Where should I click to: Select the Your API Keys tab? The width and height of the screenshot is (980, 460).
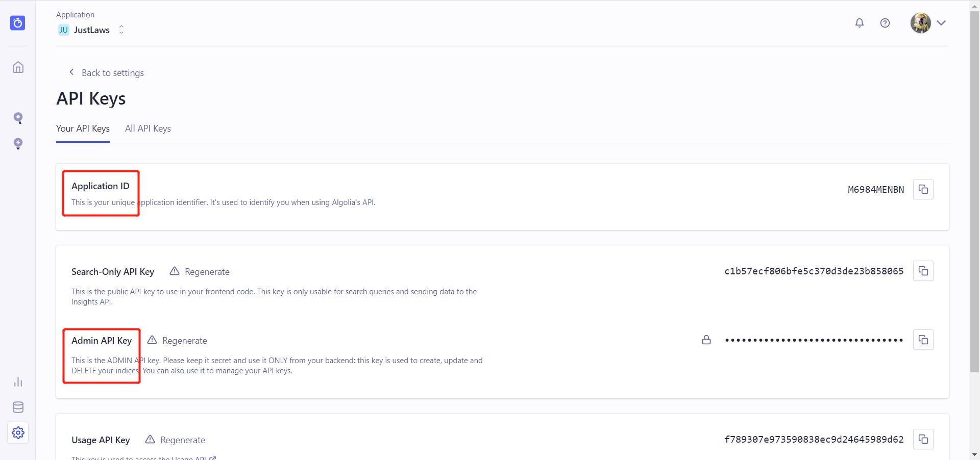(x=83, y=129)
